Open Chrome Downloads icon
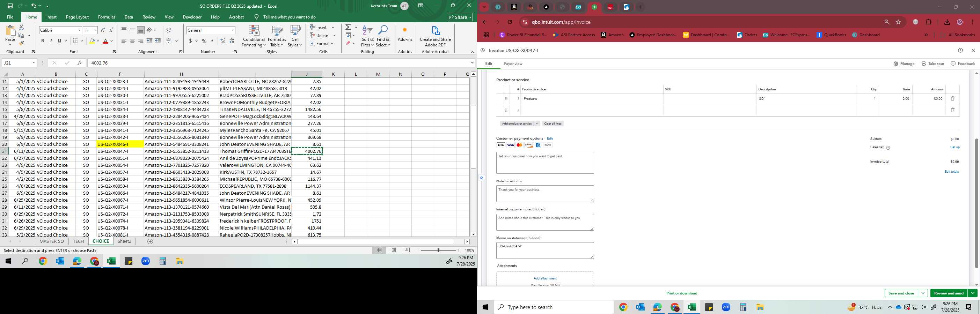 [x=947, y=22]
